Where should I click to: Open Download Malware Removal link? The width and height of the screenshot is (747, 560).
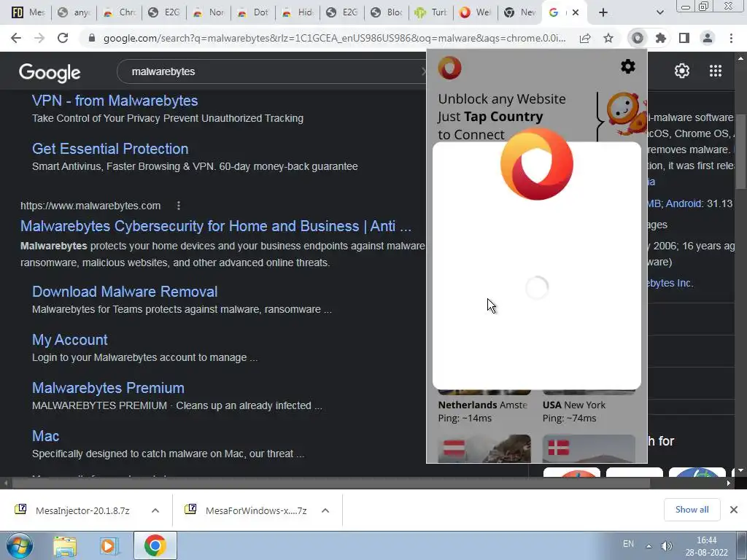tap(125, 292)
